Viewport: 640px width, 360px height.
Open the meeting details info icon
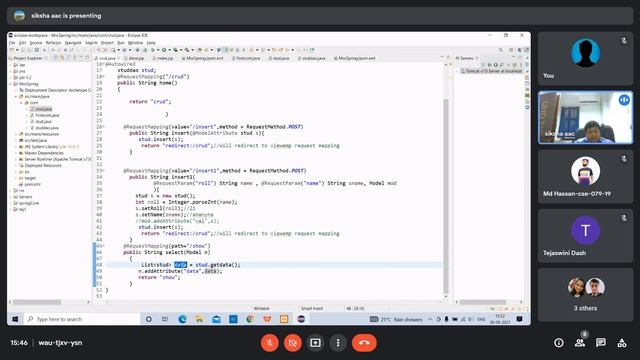coord(559,343)
